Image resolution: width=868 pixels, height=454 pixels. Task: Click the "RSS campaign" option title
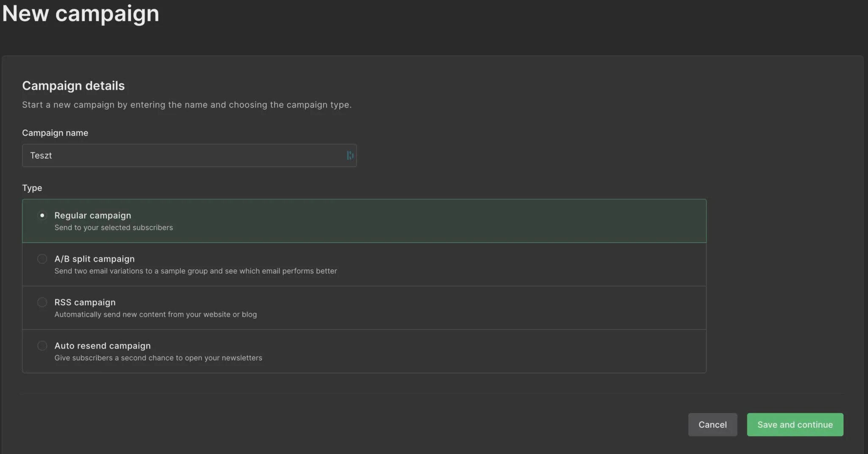click(x=85, y=302)
